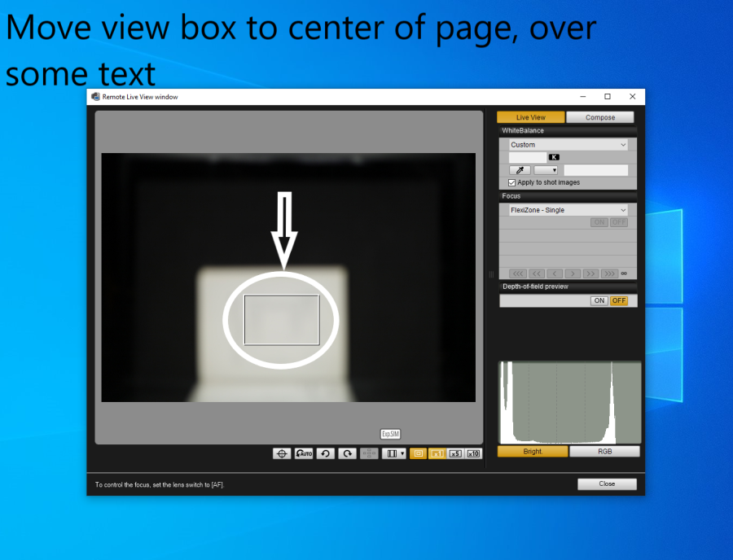Click the Close button
This screenshot has height=560, width=733.
[x=607, y=483]
